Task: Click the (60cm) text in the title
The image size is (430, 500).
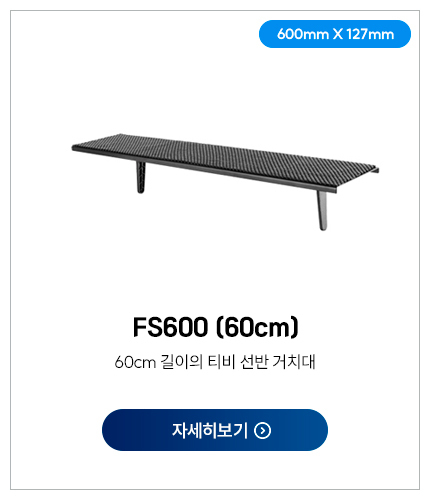Action: coord(257,327)
